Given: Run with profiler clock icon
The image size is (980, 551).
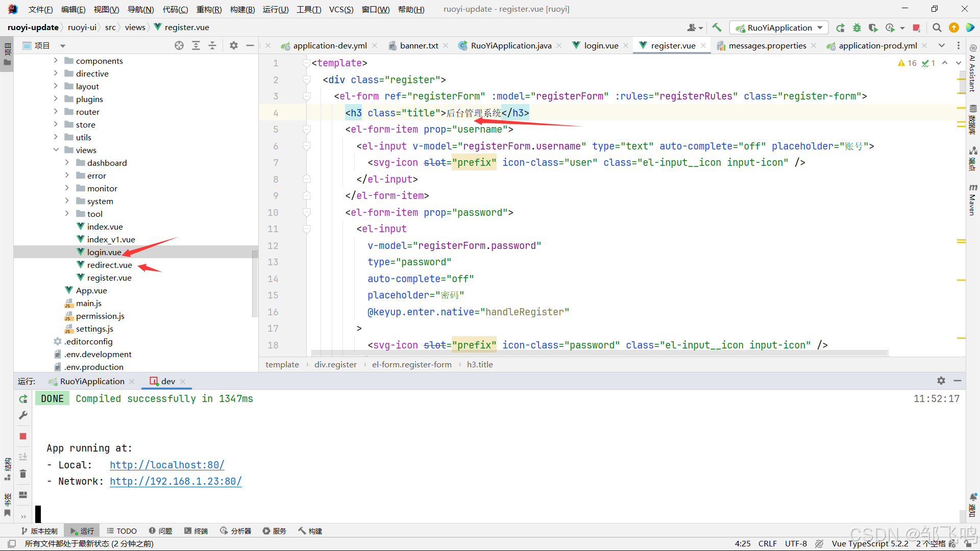Looking at the screenshot, I should tap(890, 28).
